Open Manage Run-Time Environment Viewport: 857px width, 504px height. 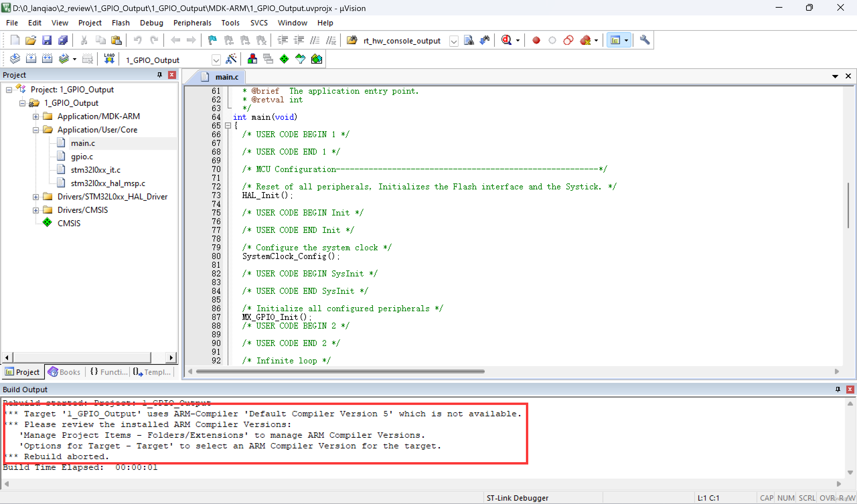click(x=284, y=59)
